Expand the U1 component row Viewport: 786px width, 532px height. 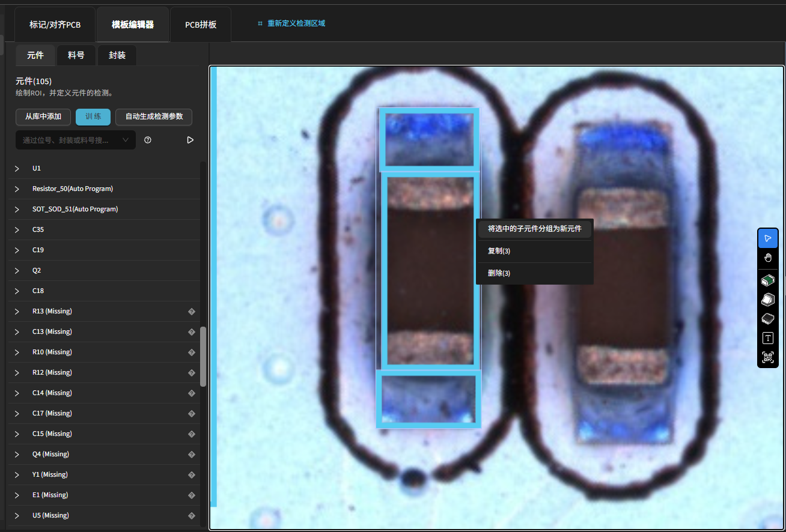17,169
